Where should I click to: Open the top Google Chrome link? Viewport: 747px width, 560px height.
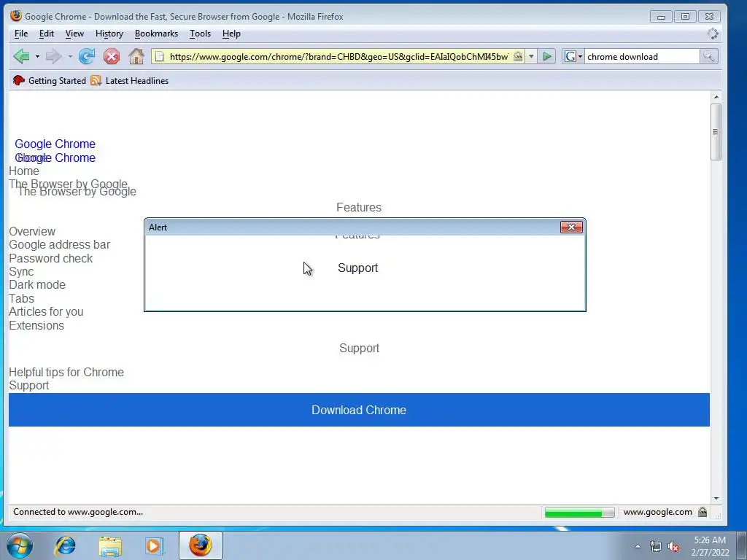click(55, 144)
